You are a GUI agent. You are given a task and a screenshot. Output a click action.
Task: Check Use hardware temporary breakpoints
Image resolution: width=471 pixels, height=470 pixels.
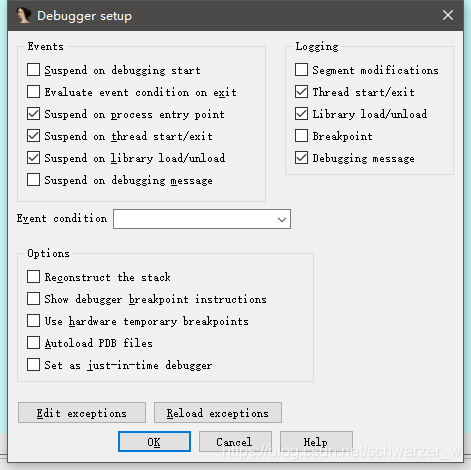33,321
